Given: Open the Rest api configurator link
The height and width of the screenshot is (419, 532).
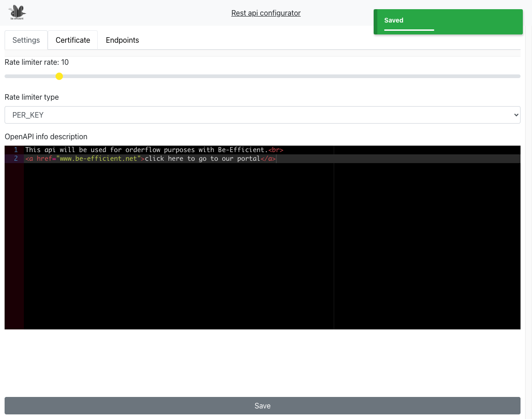Looking at the screenshot, I should point(266,13).
